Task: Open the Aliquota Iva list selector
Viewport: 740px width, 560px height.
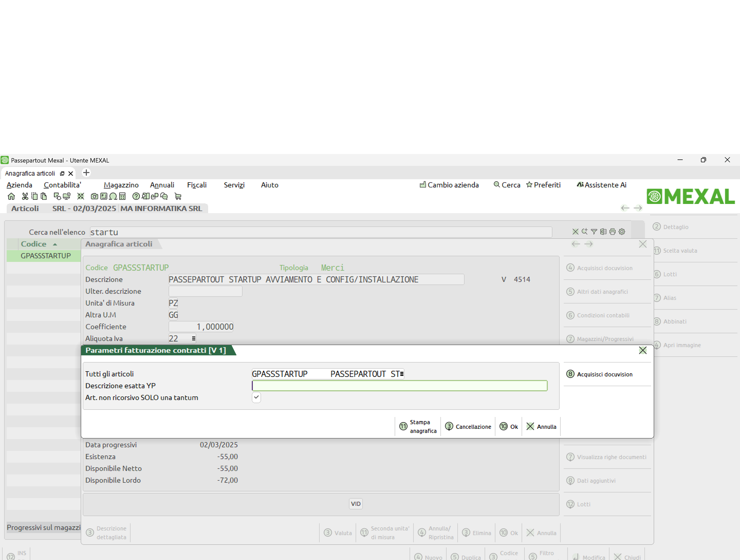Action: [x=193, y=338]
